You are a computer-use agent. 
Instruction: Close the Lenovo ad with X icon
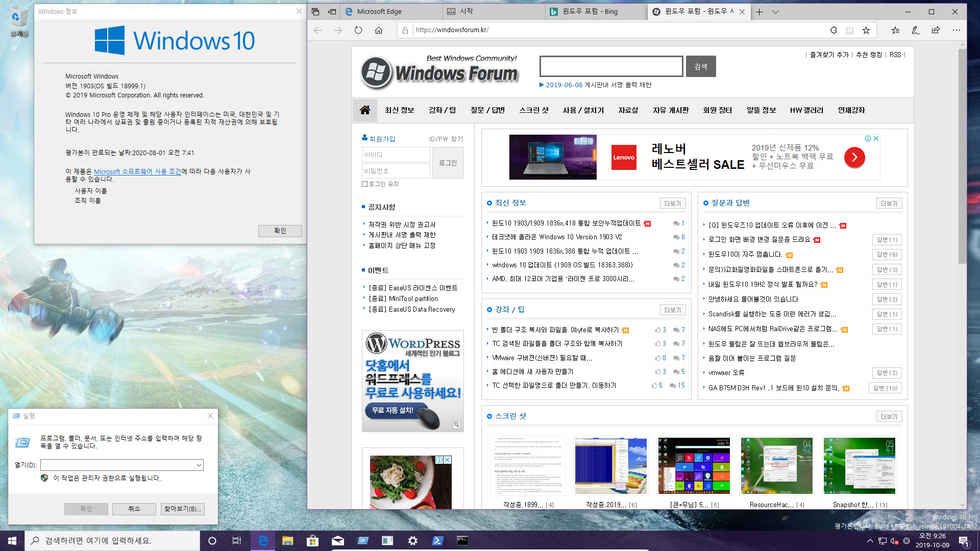point(876,139)
